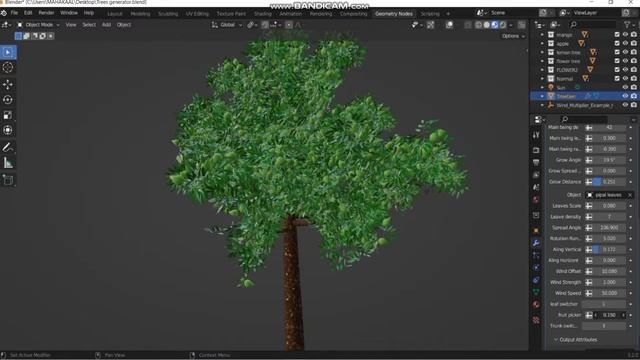
Task: Open the viewport Options dropdown
Action: [513, 36]
